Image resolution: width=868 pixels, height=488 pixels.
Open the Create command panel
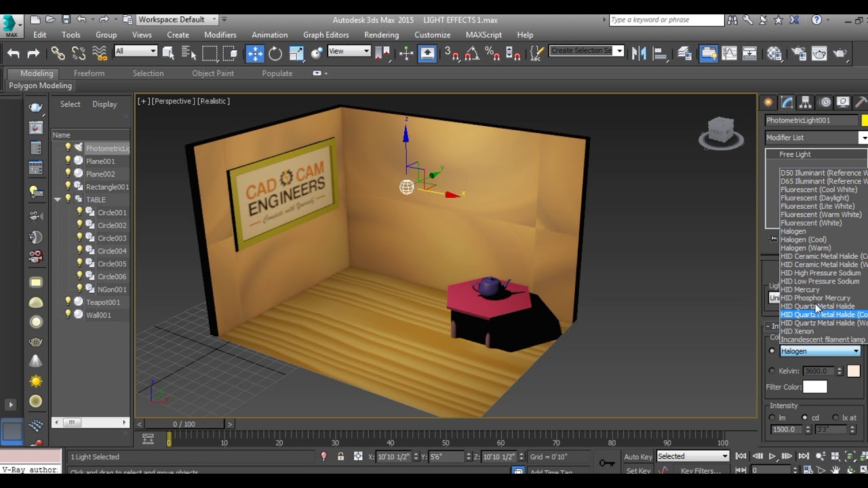point(768,102)
